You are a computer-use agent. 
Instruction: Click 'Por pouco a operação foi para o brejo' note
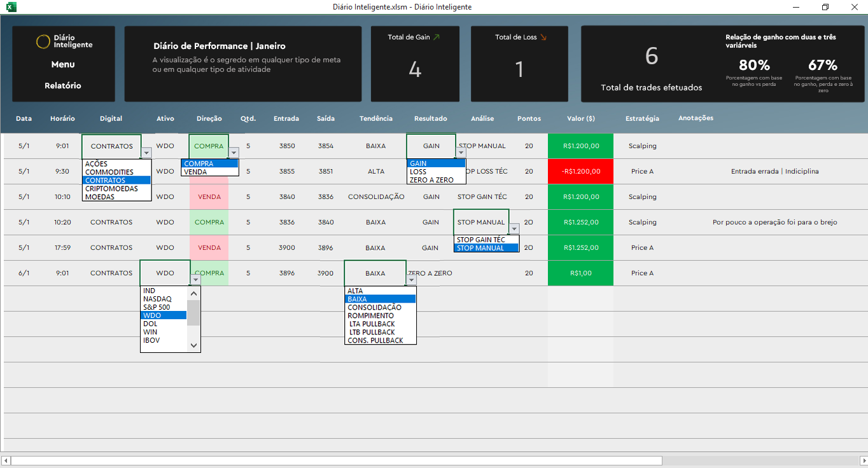pyautogui.click(x=774, y=223)
